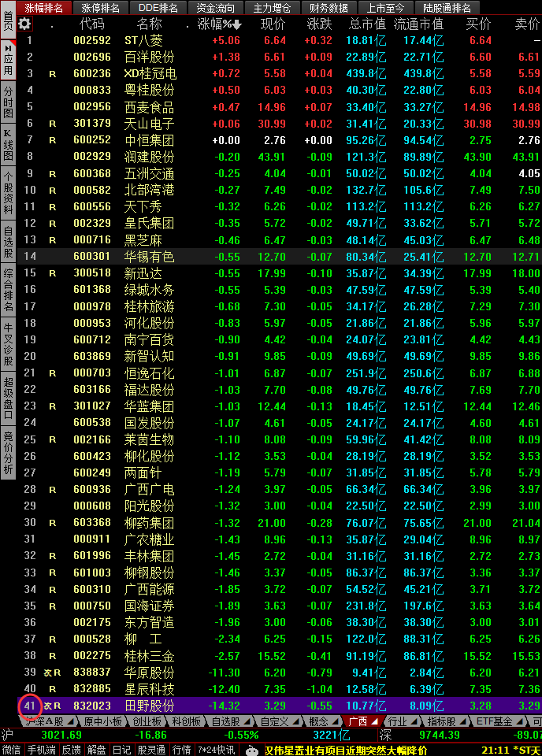Screen dimensions: 542x756
Task: Expand the 指标股 tab dropdown arrow
Action: click(x=463, y=721)
